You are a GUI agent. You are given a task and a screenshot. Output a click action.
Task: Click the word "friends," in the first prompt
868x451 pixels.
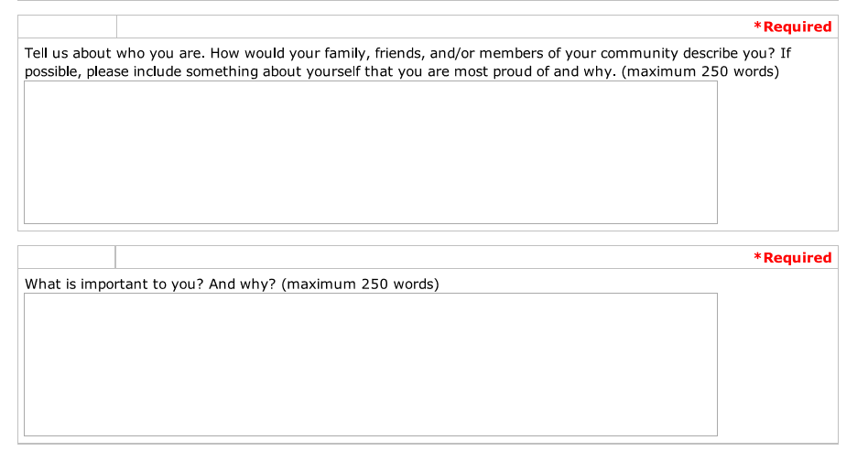400,53
